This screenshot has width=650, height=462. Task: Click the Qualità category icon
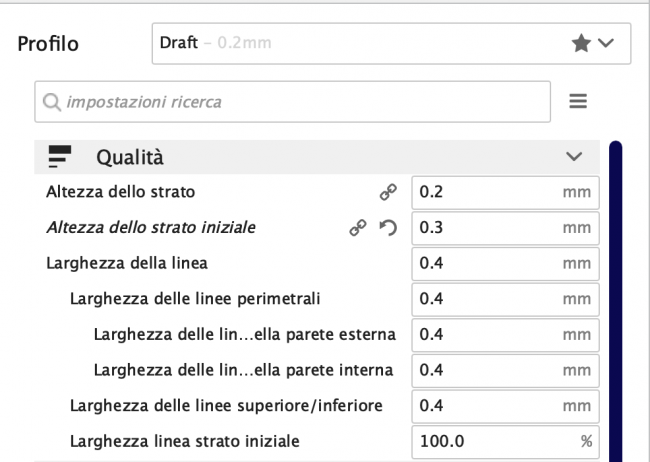pos(61,156)
